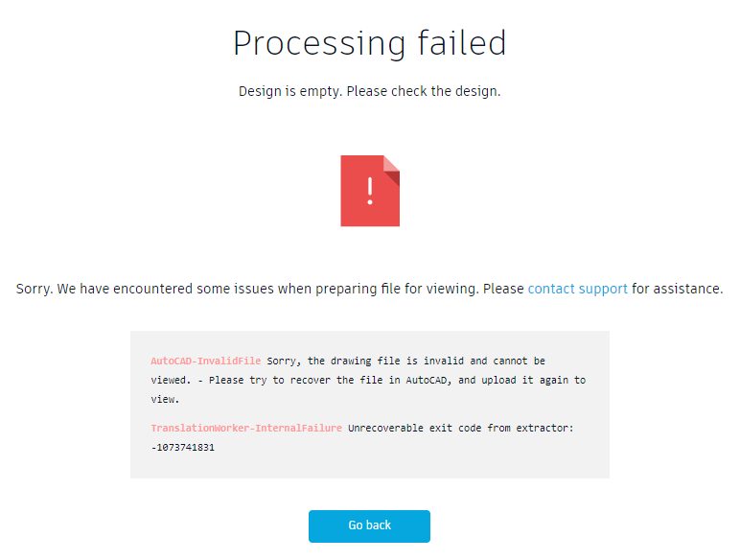Click the Go back button
The image size is (740, 560).
369,525
